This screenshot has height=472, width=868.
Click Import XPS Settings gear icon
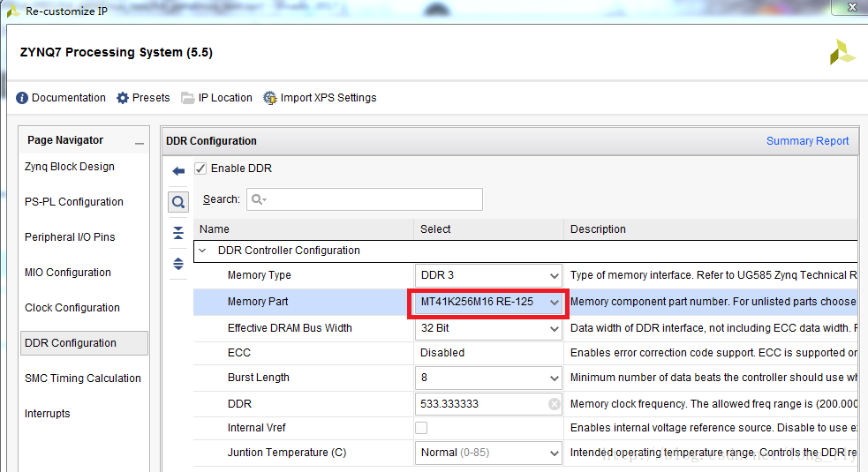point(269,98)
